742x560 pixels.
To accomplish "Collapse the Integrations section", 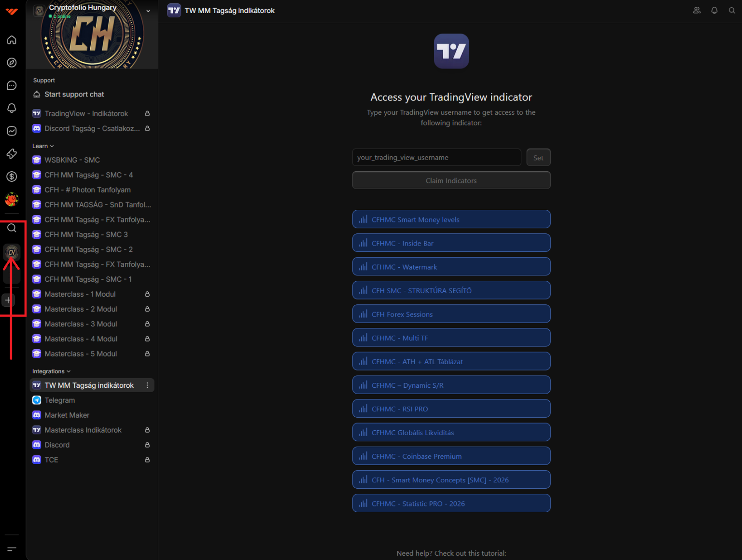I will (51, 371).
